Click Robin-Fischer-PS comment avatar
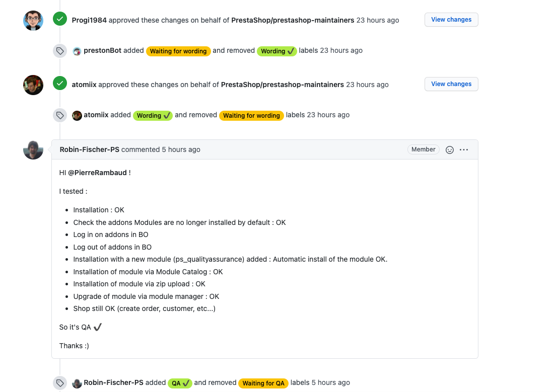This screenshot has width=559, height=392. pyautogui.click(x=33, y=150)
